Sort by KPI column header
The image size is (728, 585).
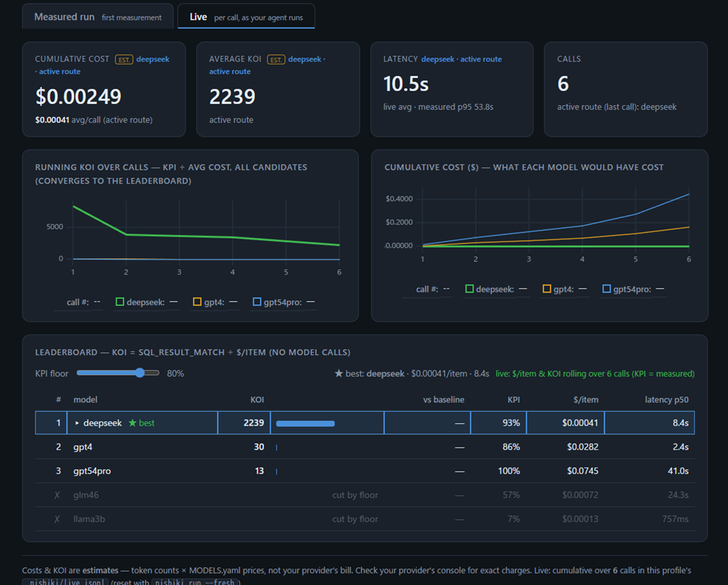(513, 400)
